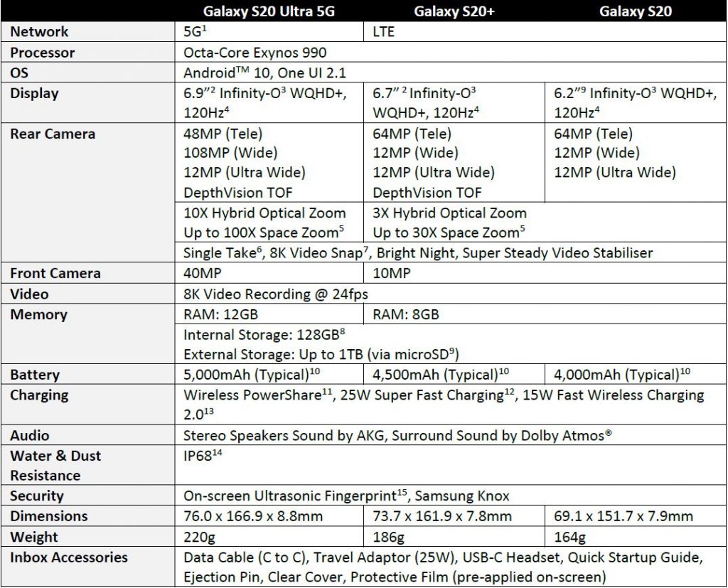Select the Network row label
This screenshot has height=588, width=728.
click(x=39, y=31)
